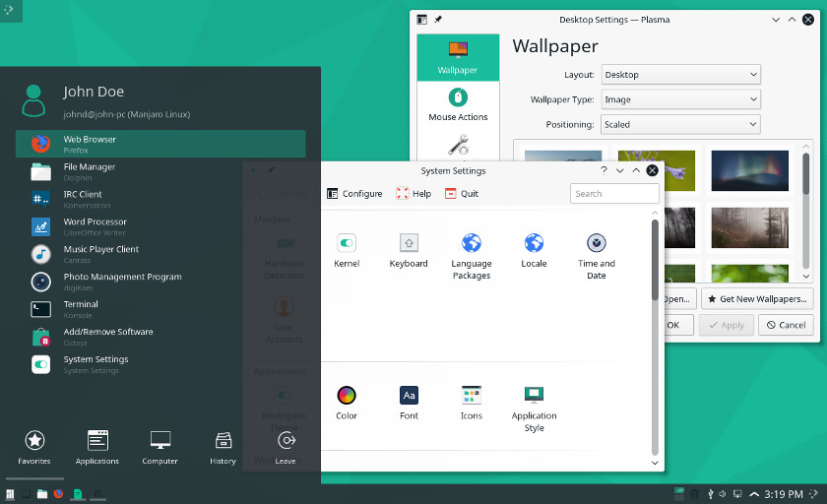The image size is (827, 504).
Task: Click the Apply button in Desktop Settings
Action: point(727,325)
